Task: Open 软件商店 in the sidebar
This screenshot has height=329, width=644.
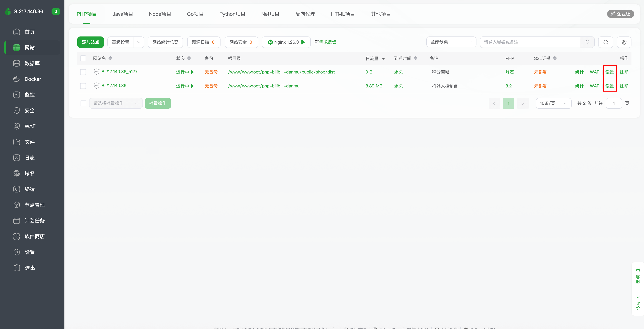Action: point(35,236)
